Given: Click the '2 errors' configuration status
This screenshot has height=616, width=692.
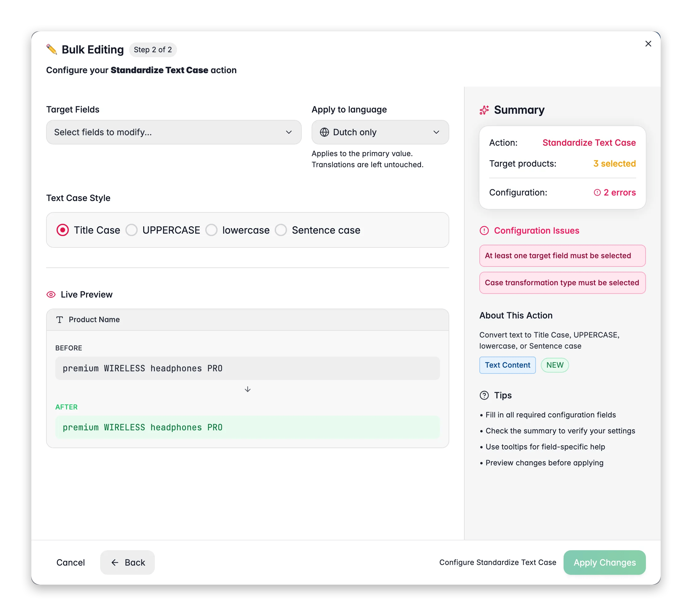Looking at the screenshot, I should [x=615, y=192].
